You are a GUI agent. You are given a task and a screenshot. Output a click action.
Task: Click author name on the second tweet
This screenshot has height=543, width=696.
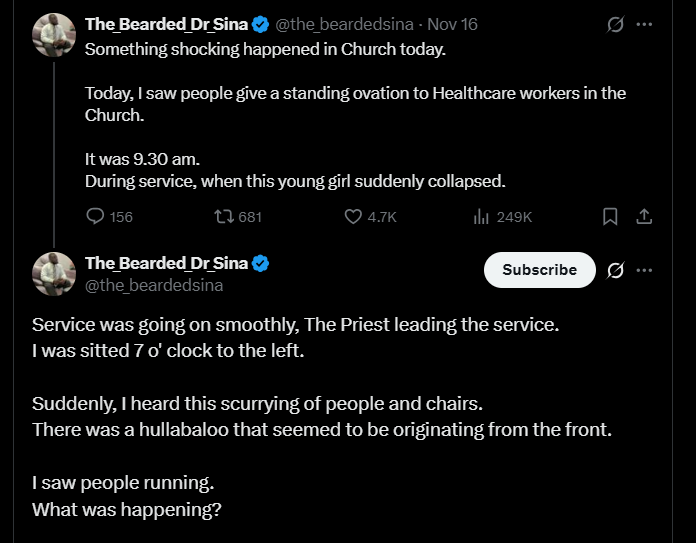(165, 263)
